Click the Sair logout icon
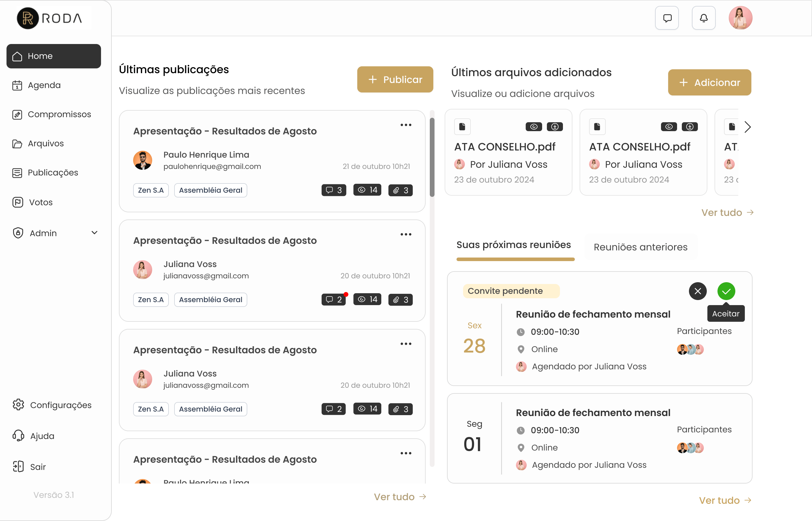This screenshot has width=812, height=521. click(x=18, y=467)
